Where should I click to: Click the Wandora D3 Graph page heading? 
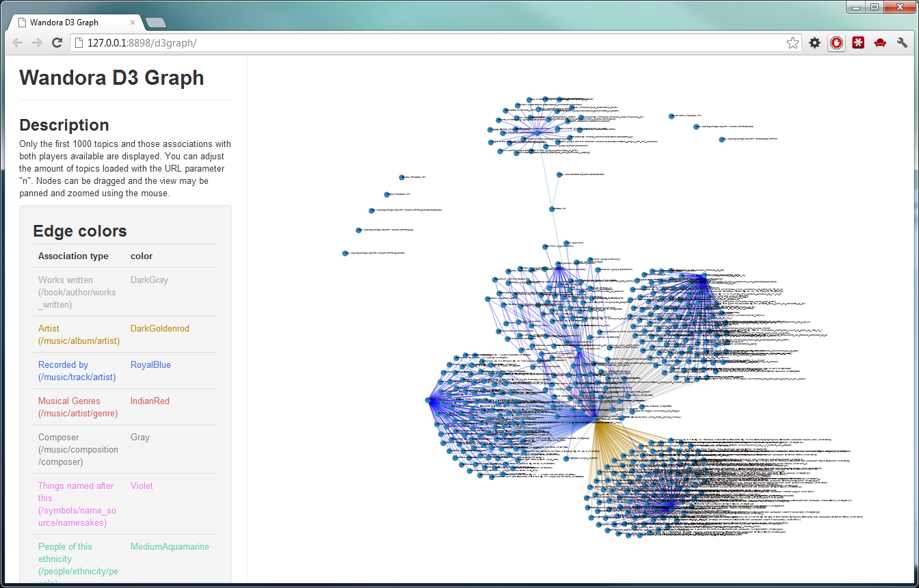tap(111, 77)
